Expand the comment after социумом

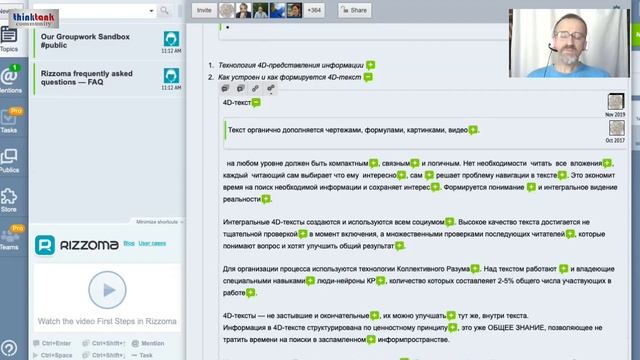[449, 222]
